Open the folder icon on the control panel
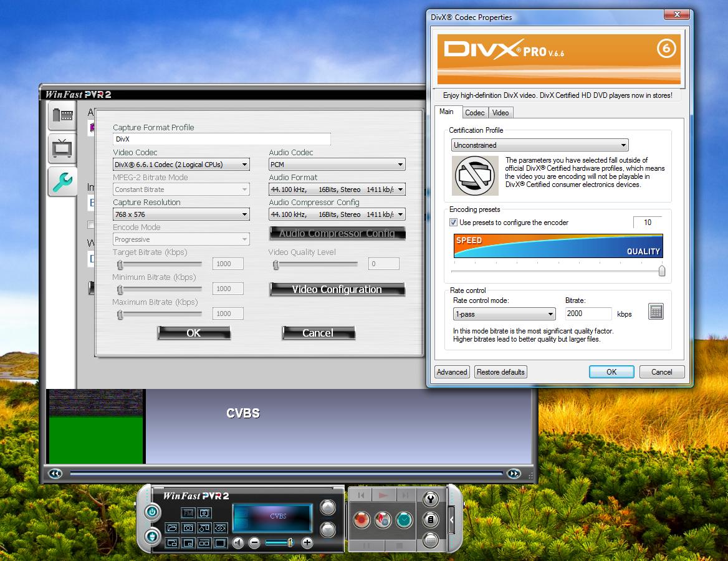The image size is (728, 561). point(172,527)
